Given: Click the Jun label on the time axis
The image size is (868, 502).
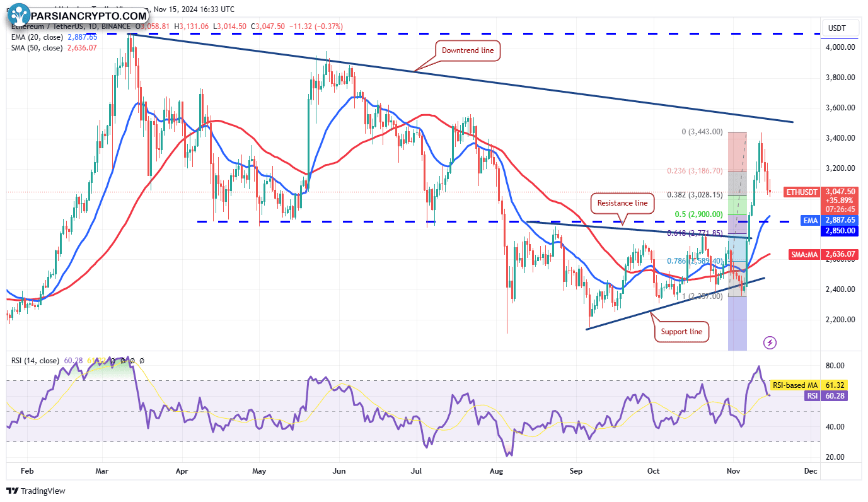Looking at the screenshot, I should pyautogui.click(x=339, y=471).
